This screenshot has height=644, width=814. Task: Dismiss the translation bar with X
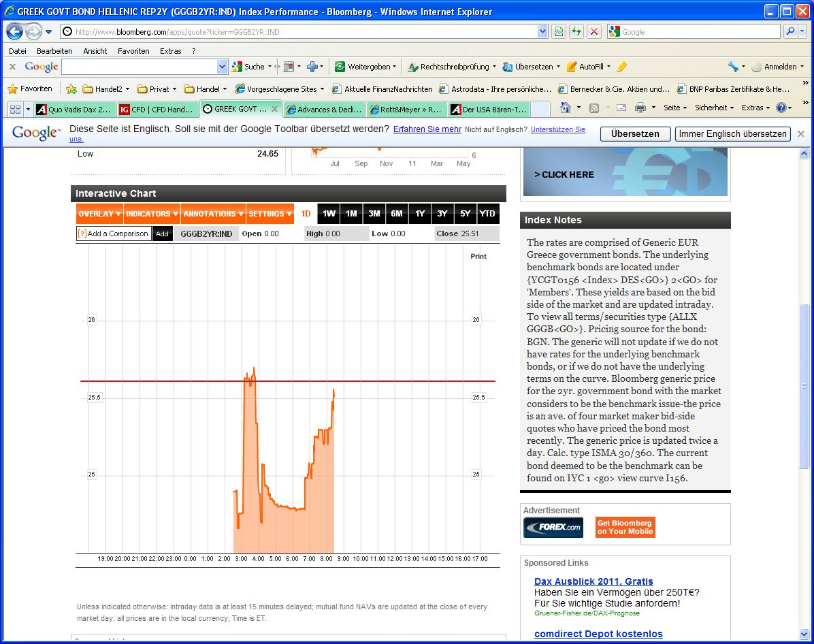coord(800,134)
